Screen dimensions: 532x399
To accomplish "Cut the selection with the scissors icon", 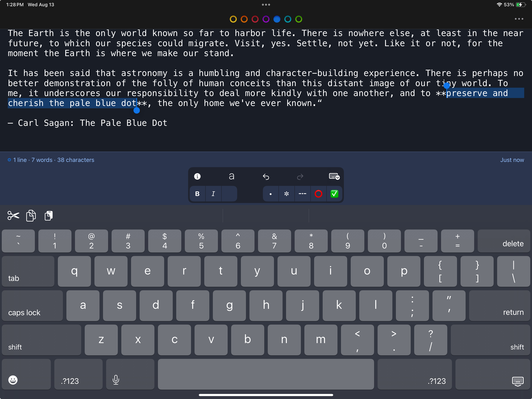I will click(x=13, y=215).
